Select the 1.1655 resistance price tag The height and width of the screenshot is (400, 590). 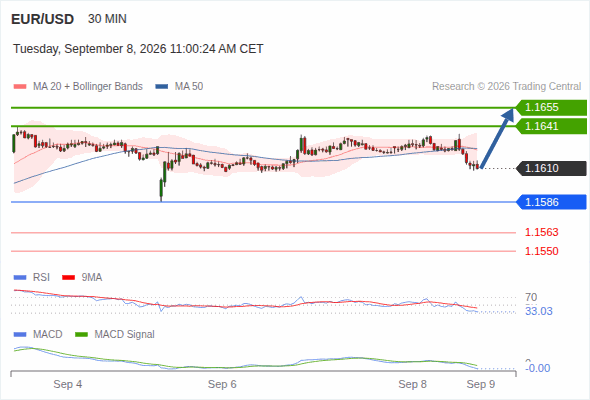tap(551, 108)
